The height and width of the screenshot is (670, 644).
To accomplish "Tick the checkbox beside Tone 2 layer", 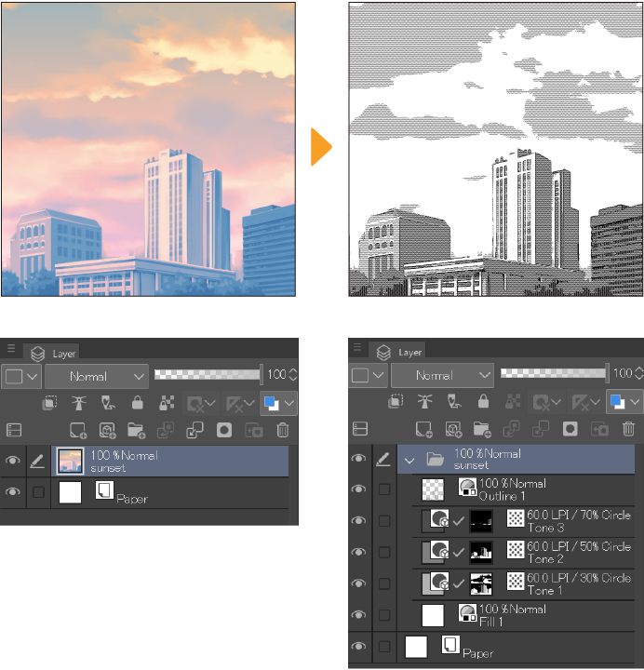I will pyautogui.click(x=384, y=552).
